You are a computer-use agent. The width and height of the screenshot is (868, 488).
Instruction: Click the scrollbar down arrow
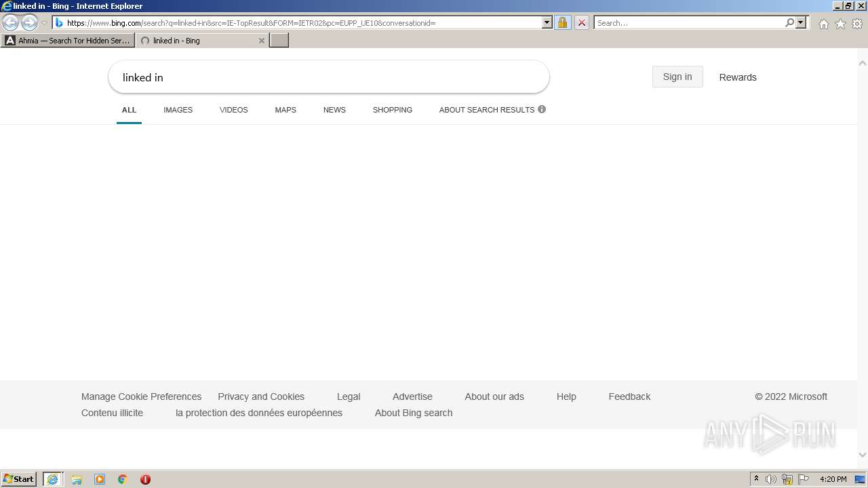(863, 455)
